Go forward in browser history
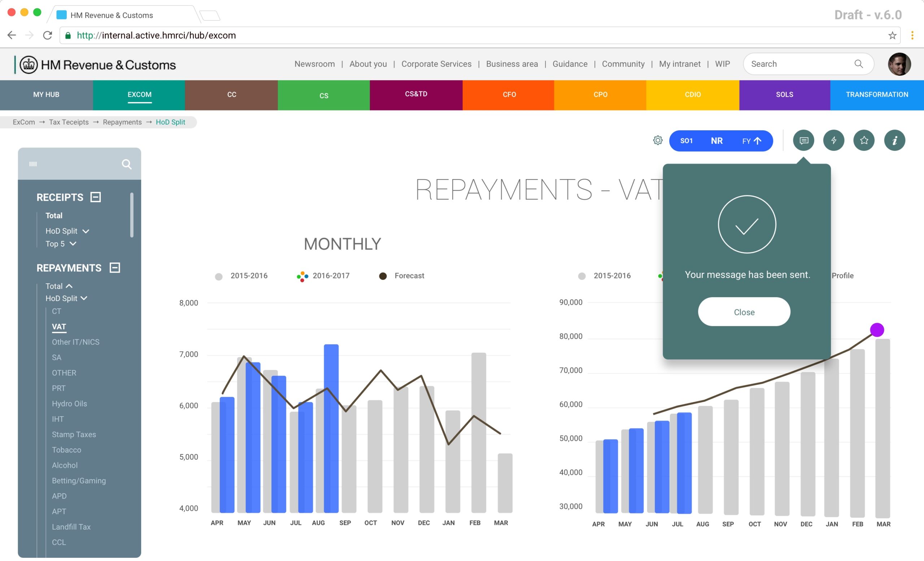Viewport: 924px width, 561px height. [x=29, y=35]
